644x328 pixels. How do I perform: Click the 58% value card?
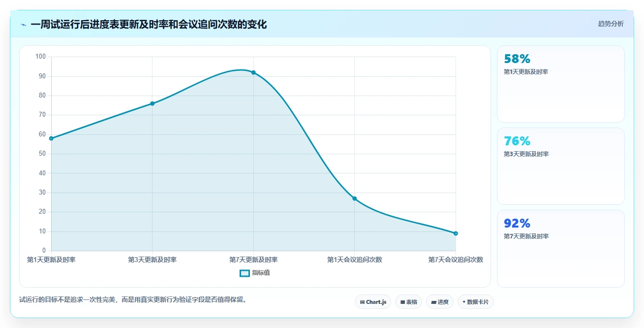[561, 84]
